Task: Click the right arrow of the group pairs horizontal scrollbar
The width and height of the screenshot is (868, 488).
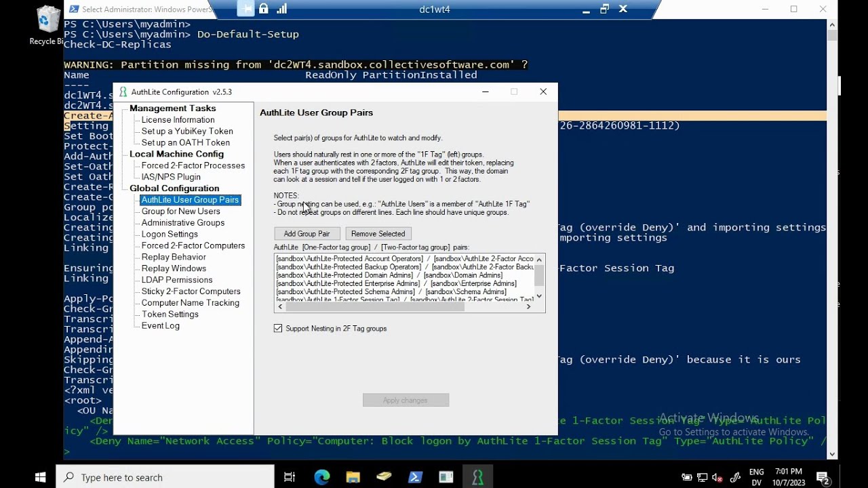Action: 528,306
